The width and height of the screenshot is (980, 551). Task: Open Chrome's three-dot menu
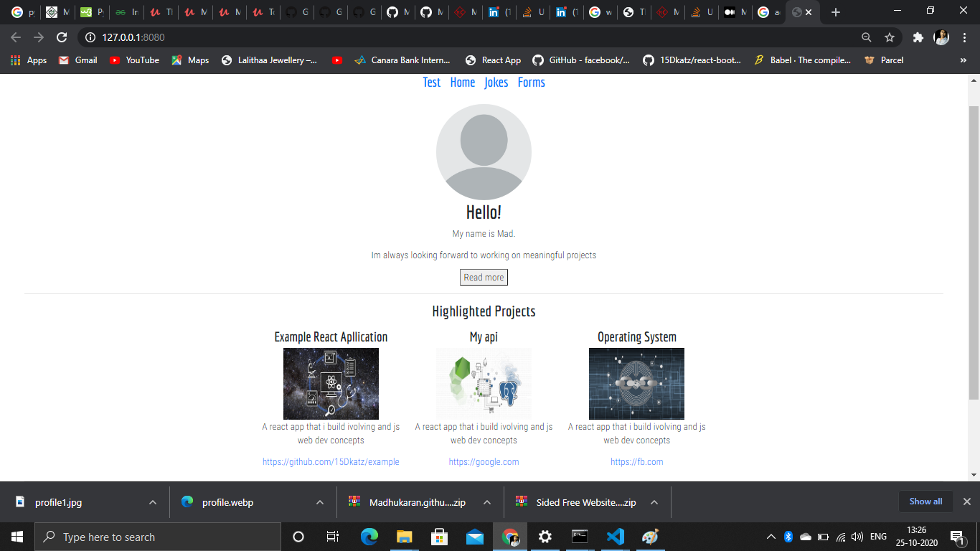click(965, 37)
